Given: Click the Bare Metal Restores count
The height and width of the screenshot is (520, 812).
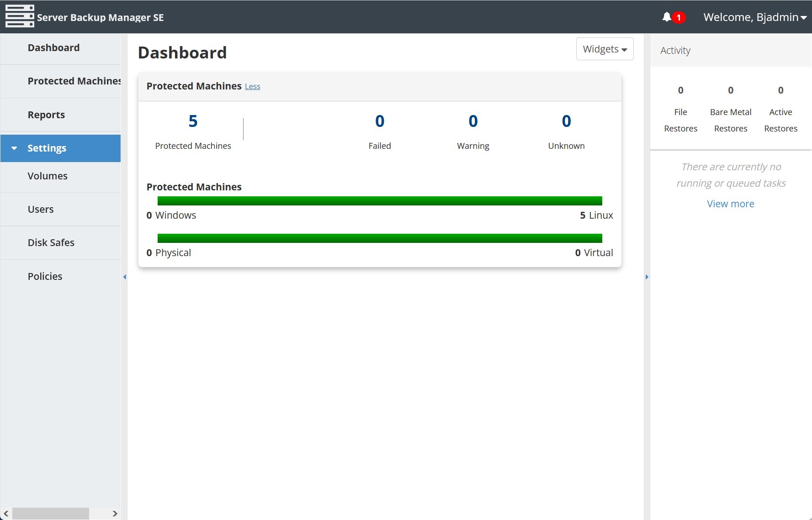Looking at the screenshot, I should coord(731,90).
